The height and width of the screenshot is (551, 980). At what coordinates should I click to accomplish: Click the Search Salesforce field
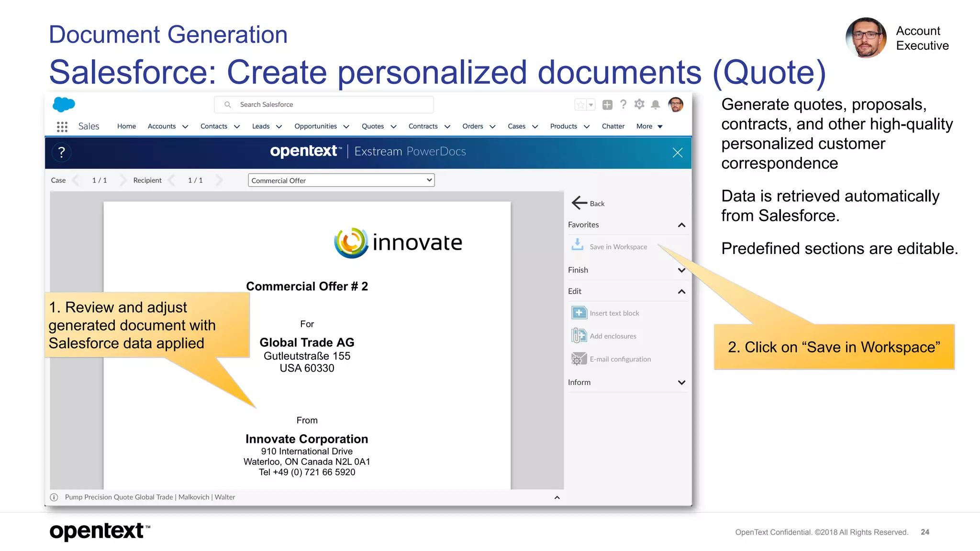324,104
